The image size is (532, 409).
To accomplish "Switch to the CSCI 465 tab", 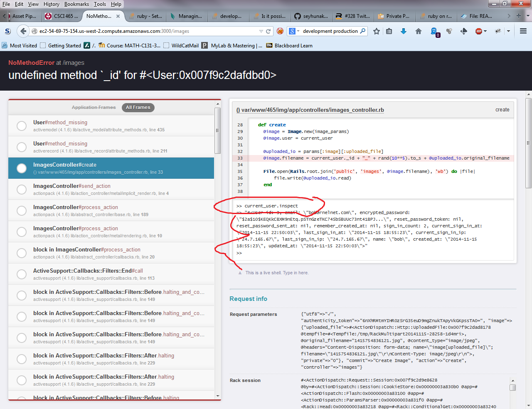I will click(61, 16).
